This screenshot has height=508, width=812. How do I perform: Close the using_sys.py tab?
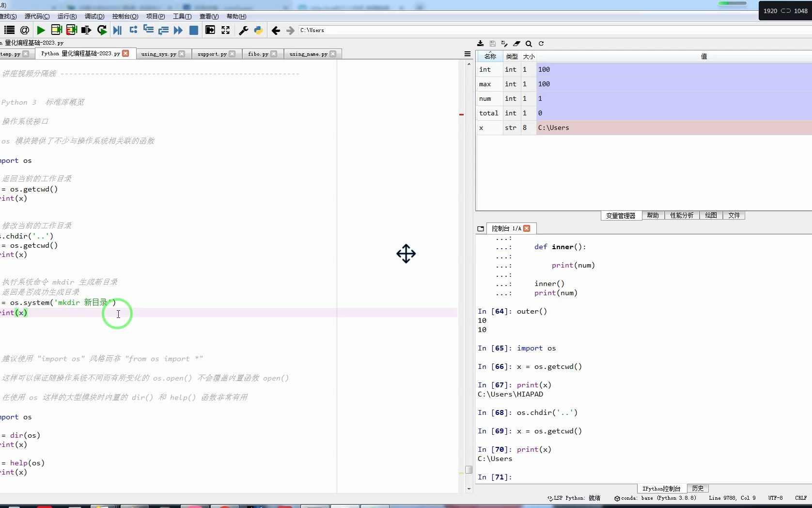(x=182, y=54)
